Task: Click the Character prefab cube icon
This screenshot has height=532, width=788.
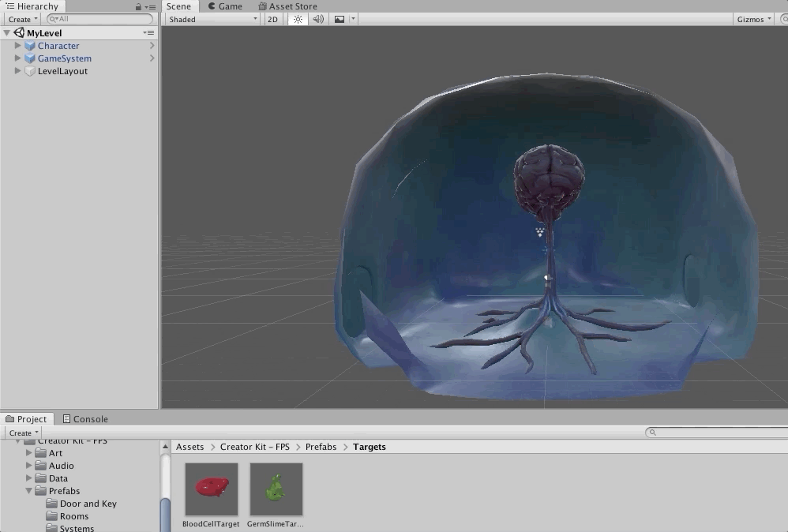Action: click(x=30, y=46)
